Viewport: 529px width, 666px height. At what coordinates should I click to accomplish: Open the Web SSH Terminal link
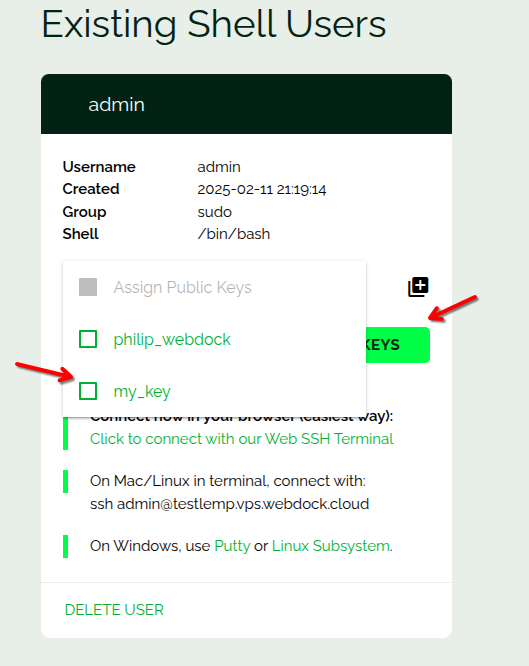pos(242,439)
